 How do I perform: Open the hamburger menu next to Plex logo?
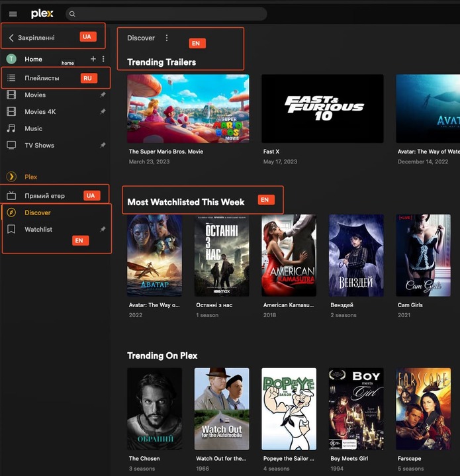13,14
